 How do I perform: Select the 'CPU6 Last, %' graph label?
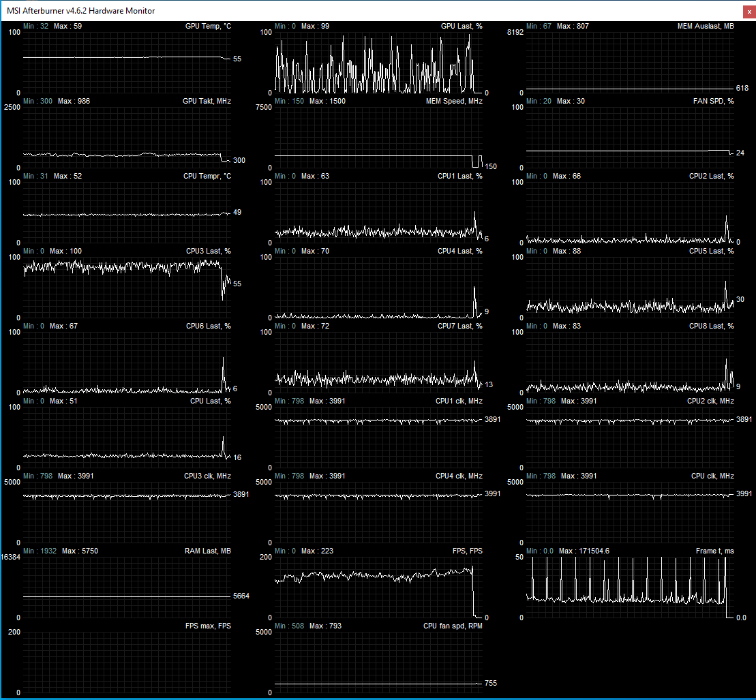point(209,326)
